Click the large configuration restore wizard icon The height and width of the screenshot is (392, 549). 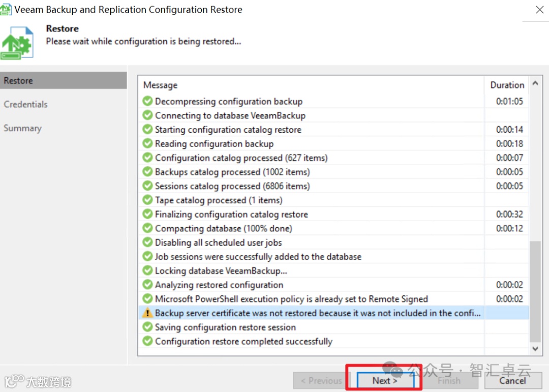click(x=17, y=43)
